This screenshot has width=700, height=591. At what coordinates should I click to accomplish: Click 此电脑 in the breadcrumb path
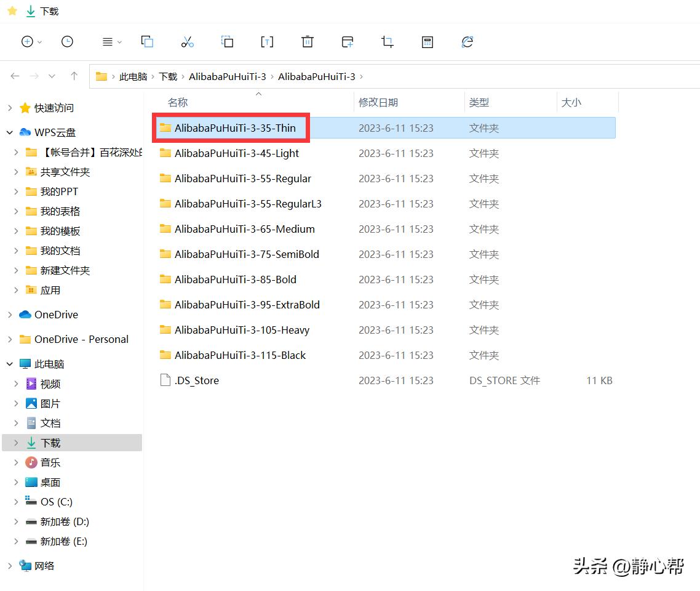(x=133, y=77)
